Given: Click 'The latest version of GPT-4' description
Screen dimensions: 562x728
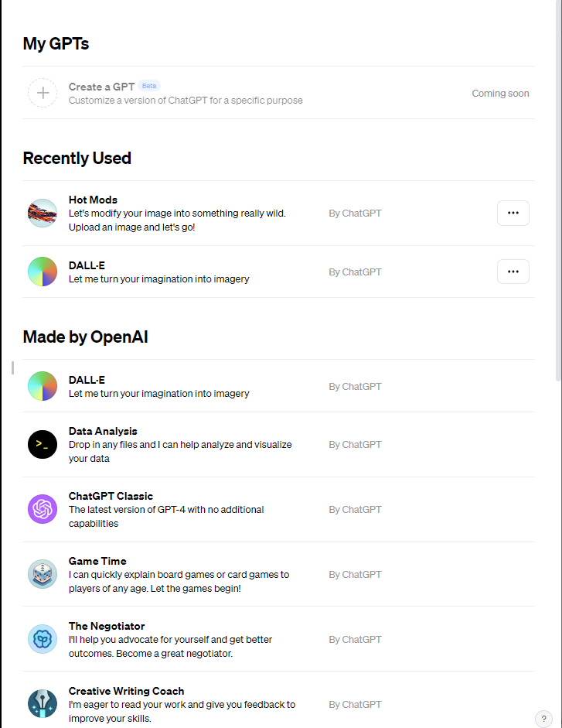Looking at the screenshot, I should pos(166,516).
